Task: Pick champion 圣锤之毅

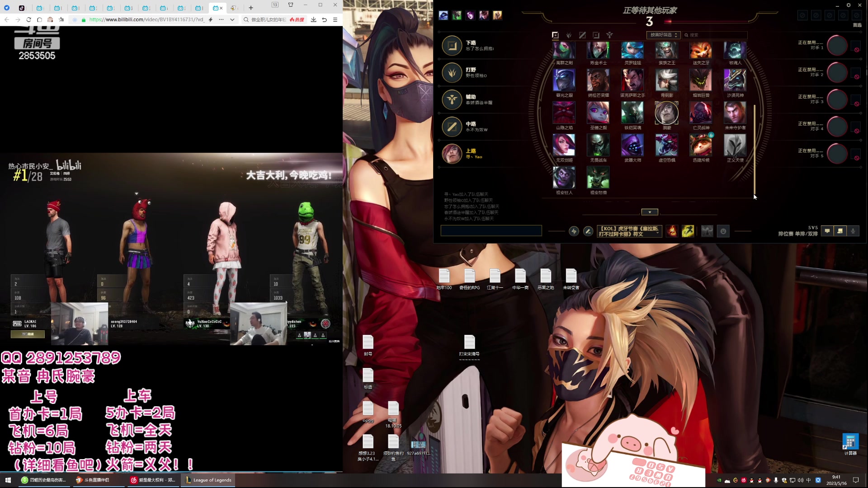Action: (x=598, y=113)
